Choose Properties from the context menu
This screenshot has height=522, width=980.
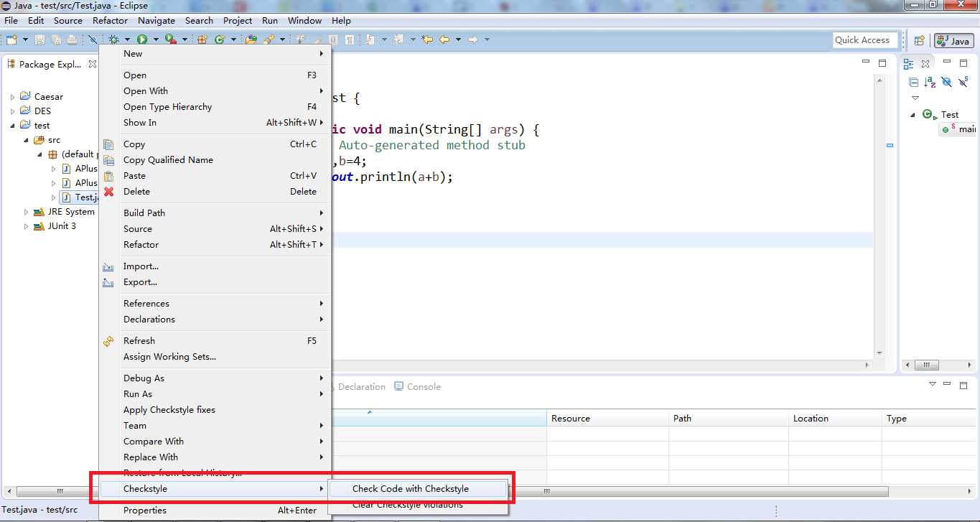click(x=215, y=511)
